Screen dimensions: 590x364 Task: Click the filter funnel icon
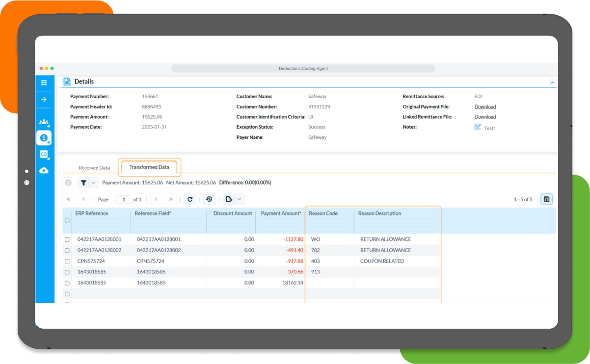[83, 182]
